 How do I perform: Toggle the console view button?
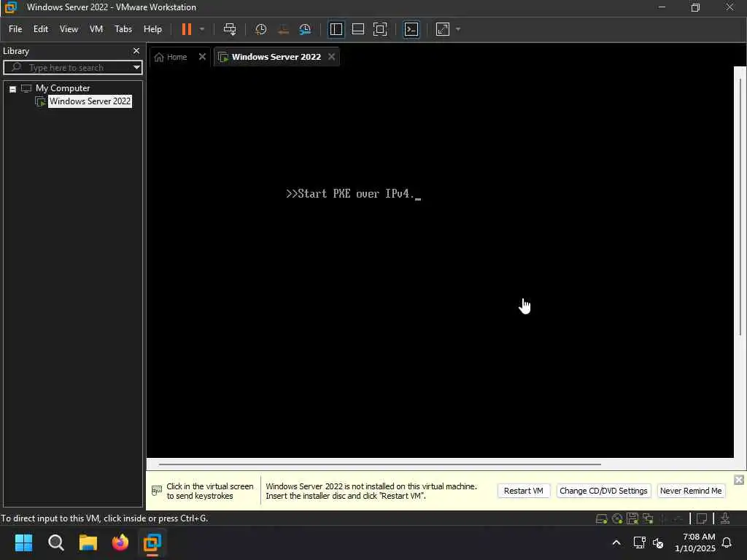[x=411, y=29]
